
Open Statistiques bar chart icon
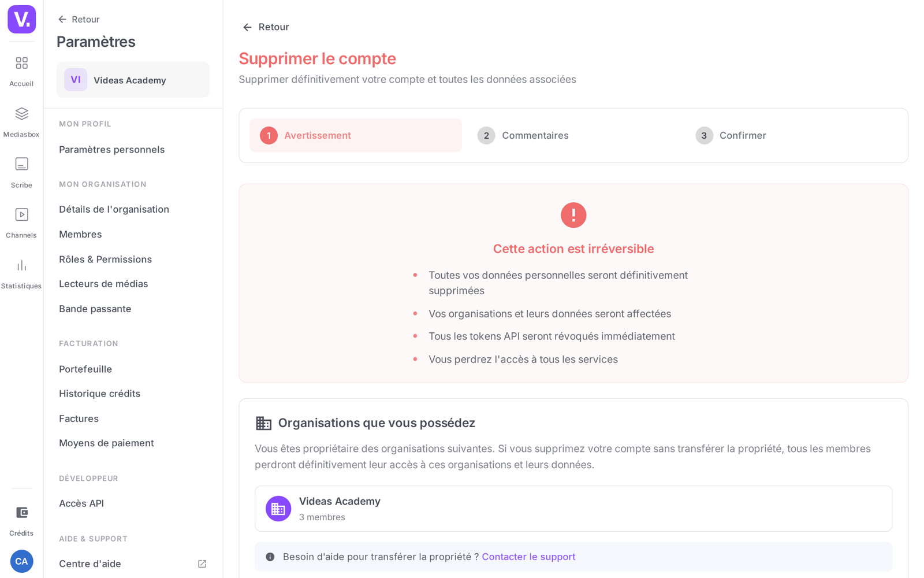21,265
